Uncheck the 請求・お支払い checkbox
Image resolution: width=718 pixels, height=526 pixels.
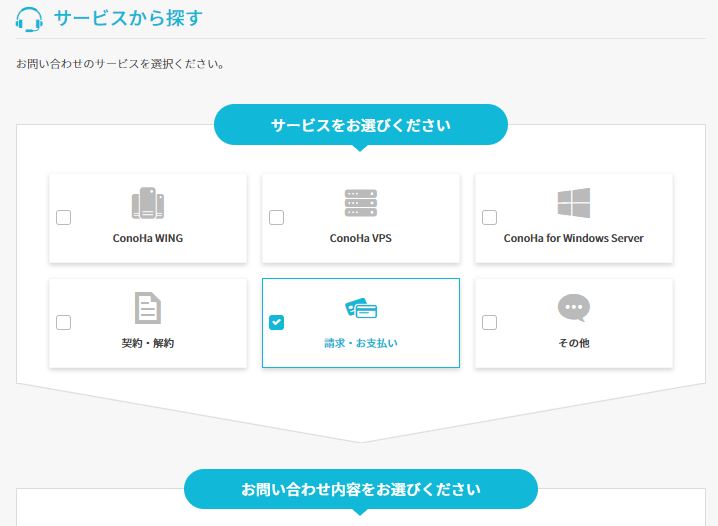pos(276,322)
